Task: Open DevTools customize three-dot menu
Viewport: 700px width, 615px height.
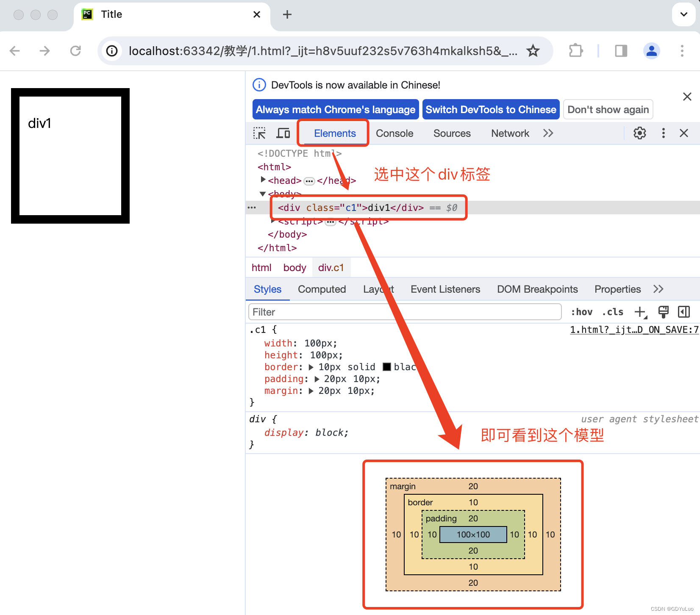Action: (x=664, y=133)
